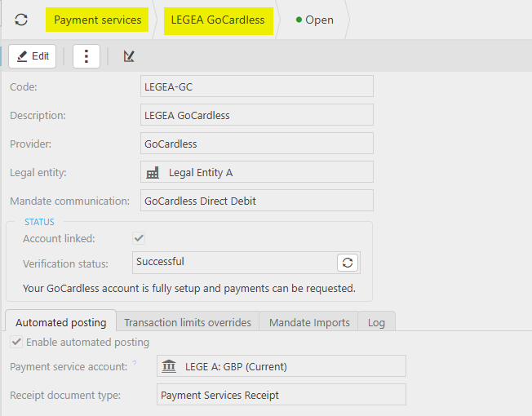The height and width of the screenshot is (416, 532).
Task: Toggle Enable automated posting checkbox
Action: pos(16,343)
